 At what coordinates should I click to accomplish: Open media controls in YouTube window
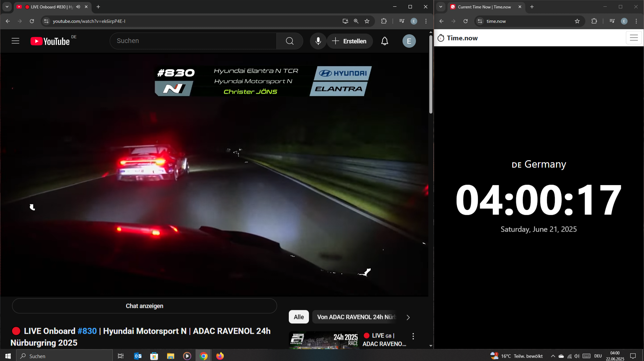(402, 21)
